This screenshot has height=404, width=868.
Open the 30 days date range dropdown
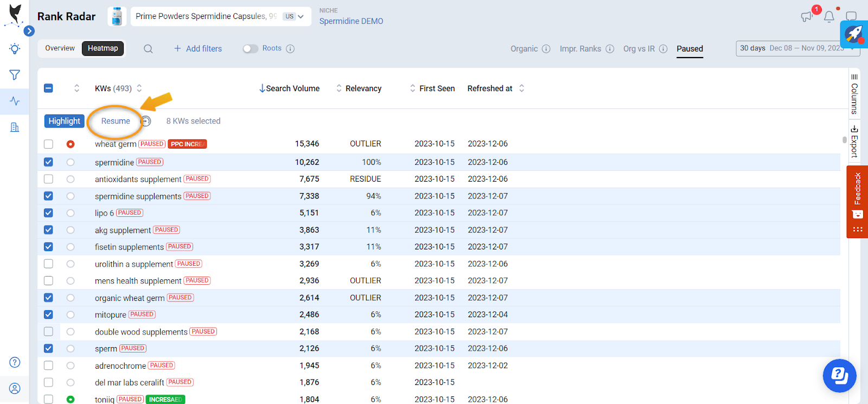[x=797, y=48]
